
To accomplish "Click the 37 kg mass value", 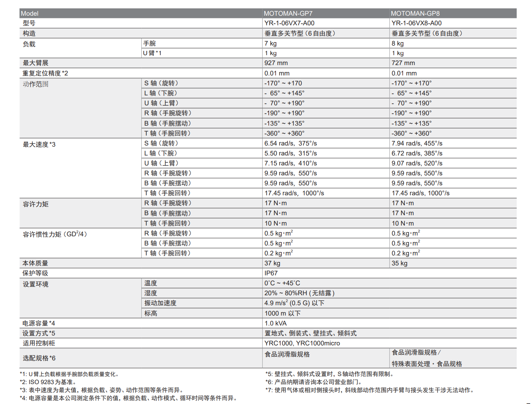I will [272, 263].
